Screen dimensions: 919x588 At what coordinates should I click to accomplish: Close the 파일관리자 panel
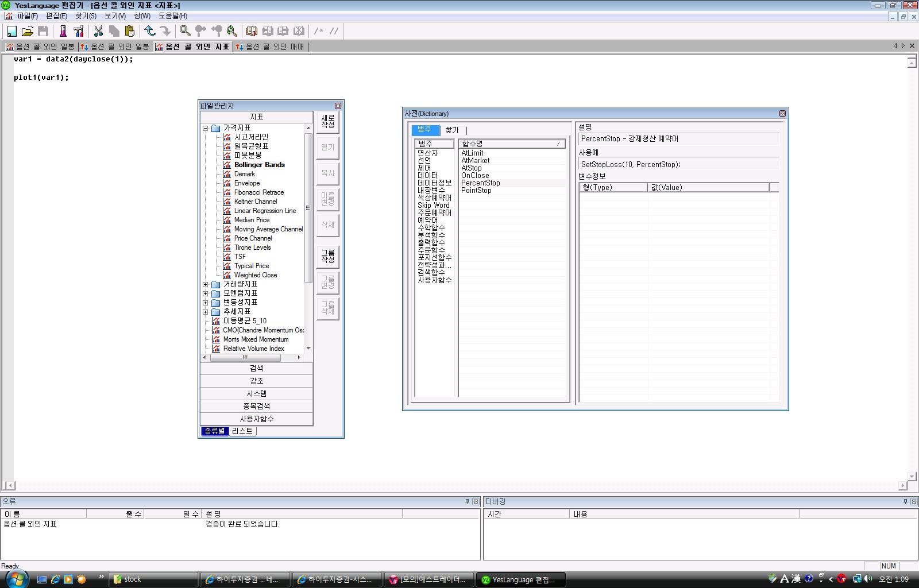click(338, 106)
